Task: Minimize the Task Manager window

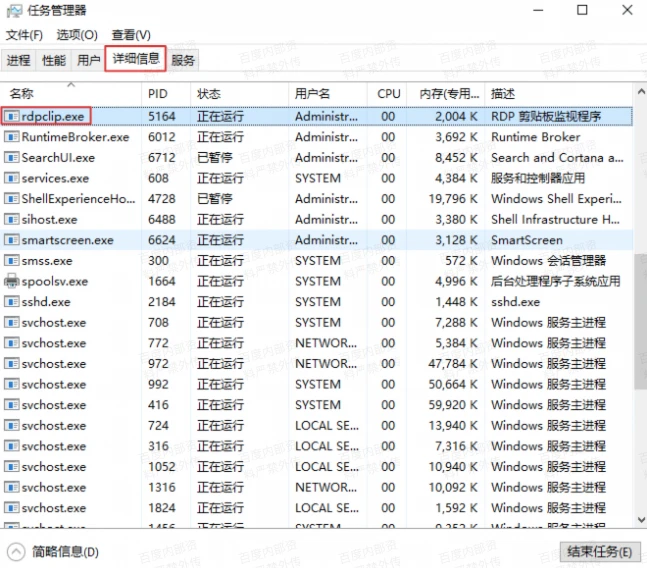Action: (538, 10)
